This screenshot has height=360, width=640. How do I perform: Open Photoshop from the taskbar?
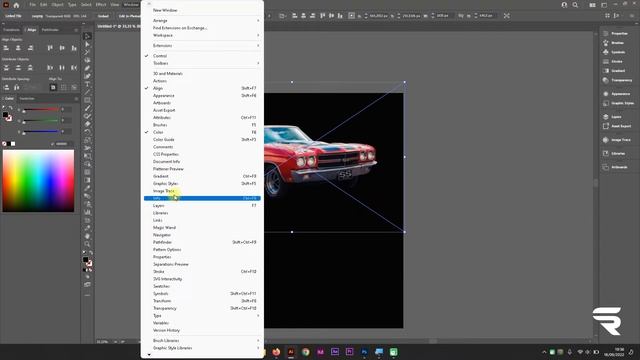[x=364, y=352]
